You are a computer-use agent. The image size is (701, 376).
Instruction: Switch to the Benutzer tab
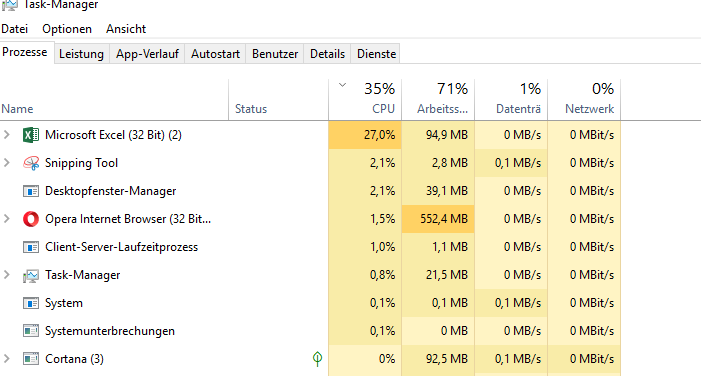pos(275,54)
